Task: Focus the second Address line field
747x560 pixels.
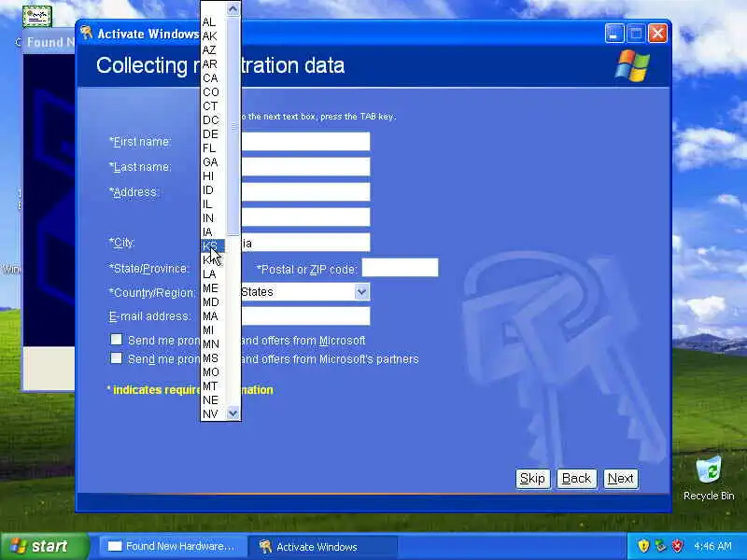Action: pos(305,217)
